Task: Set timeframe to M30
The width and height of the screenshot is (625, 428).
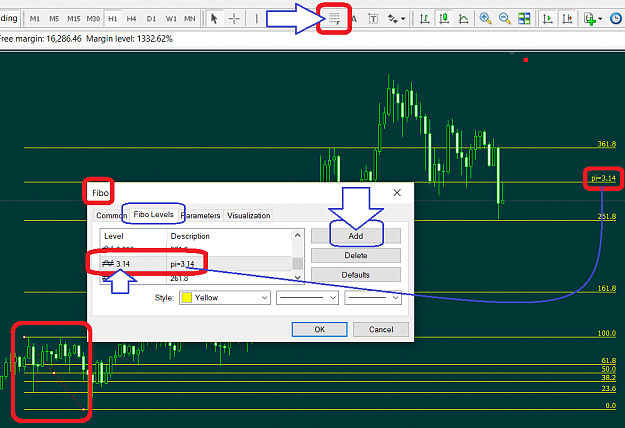Action: click(93, 18)
